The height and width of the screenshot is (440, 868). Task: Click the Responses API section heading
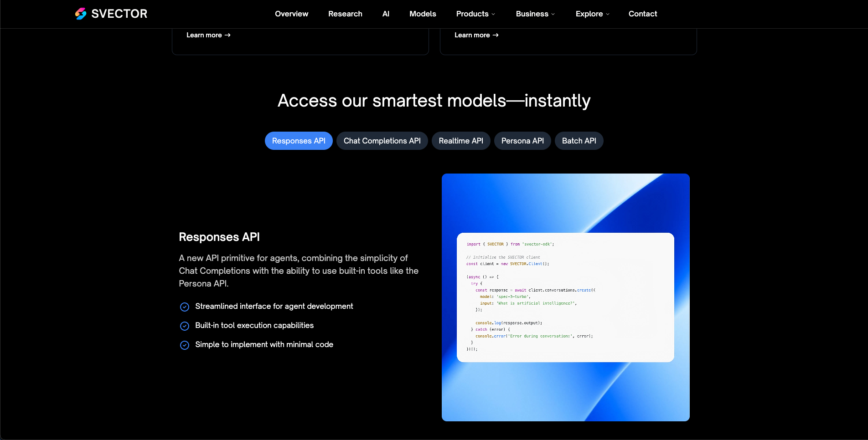pyautogui.click(x=219, y=237)
